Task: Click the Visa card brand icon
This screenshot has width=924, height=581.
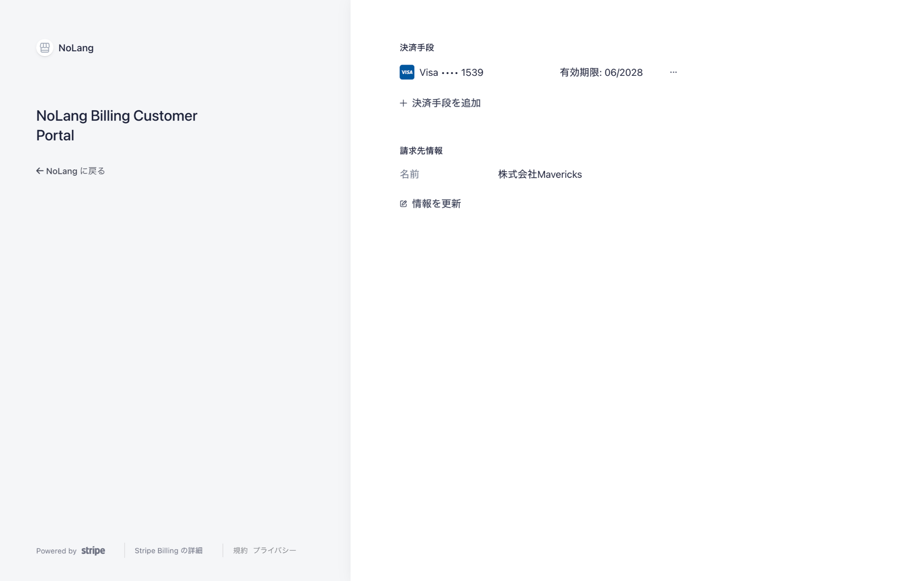Action: [407, 72]
